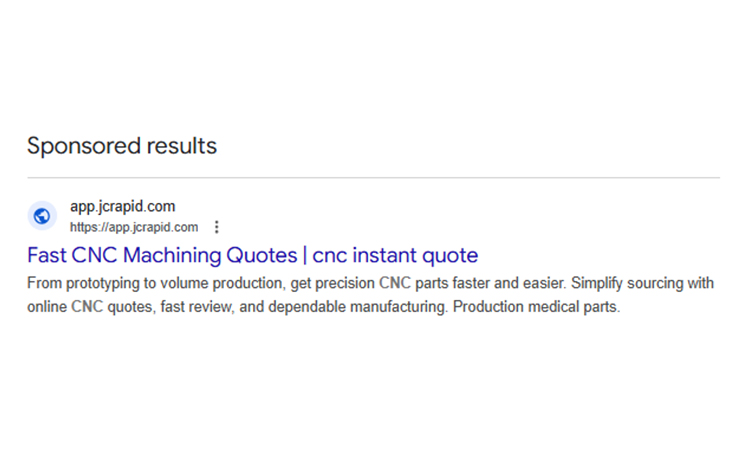Click the site name app.jcrapid.com above the URL
The image size is (750, 450).
(122, 207)
